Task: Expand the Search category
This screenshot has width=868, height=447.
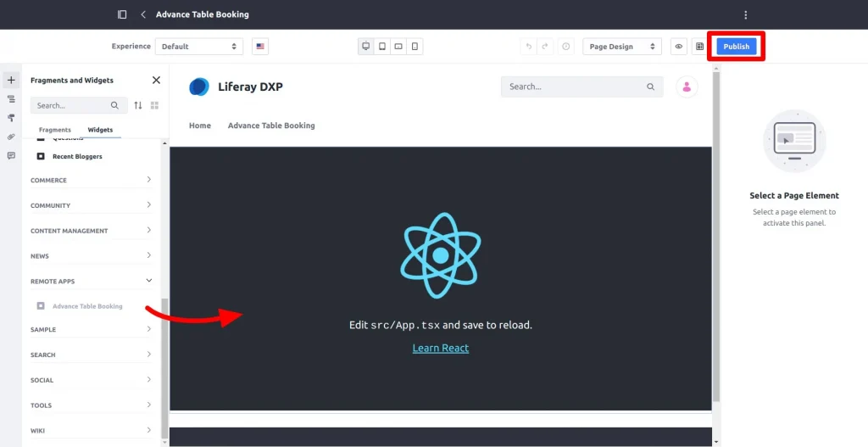Action: 92,355
